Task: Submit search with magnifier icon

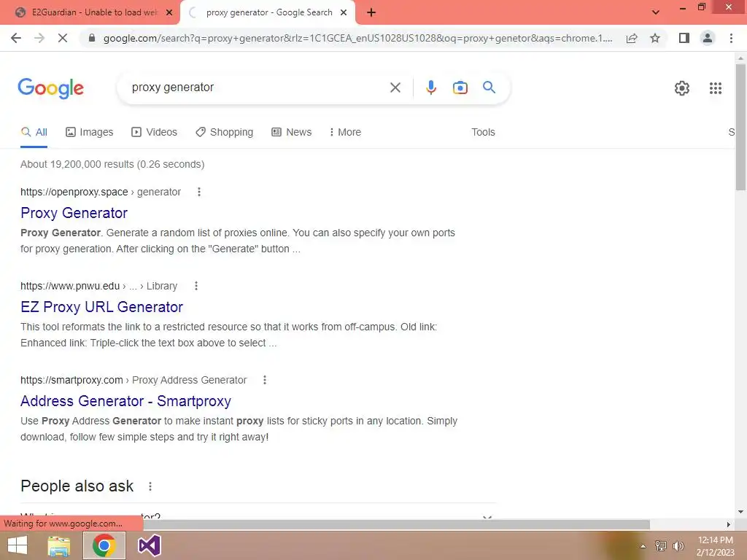Action: pos(489,87)
